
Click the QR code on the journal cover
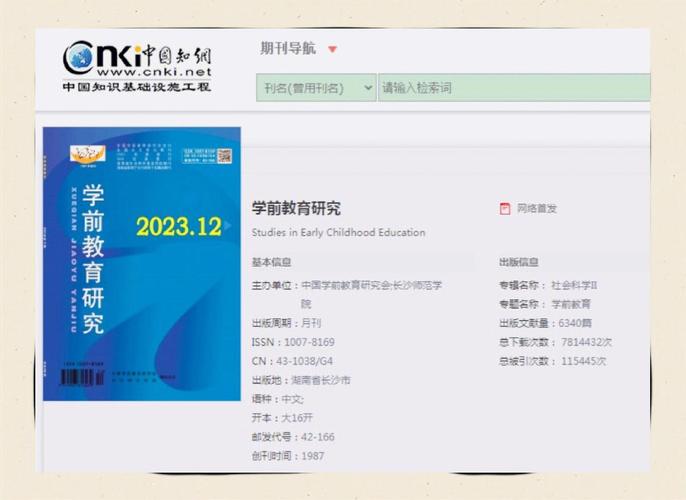(x=225, y=156)
